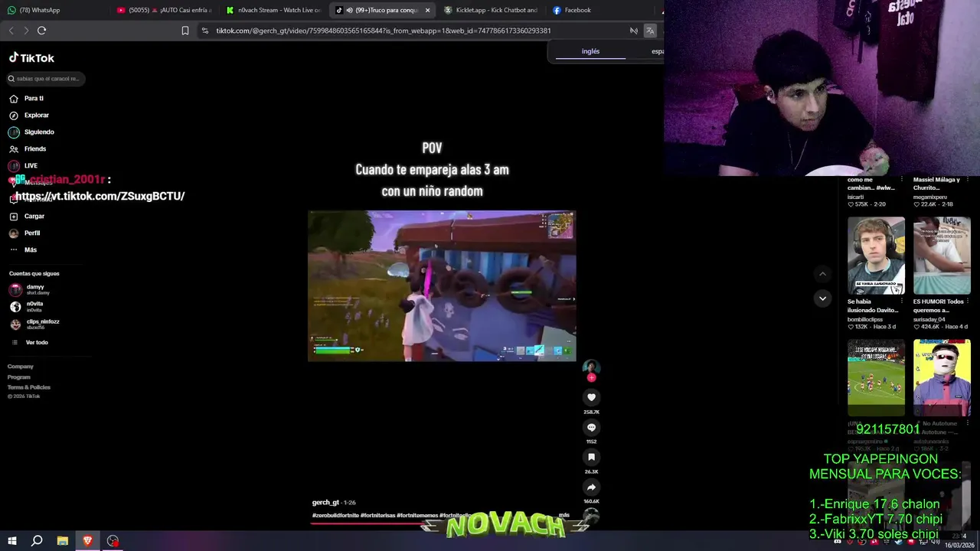The width and height of the screenshot is (980, 551).
Task: Open the creator avatar beside the video
Action: [x=591, y=367]
